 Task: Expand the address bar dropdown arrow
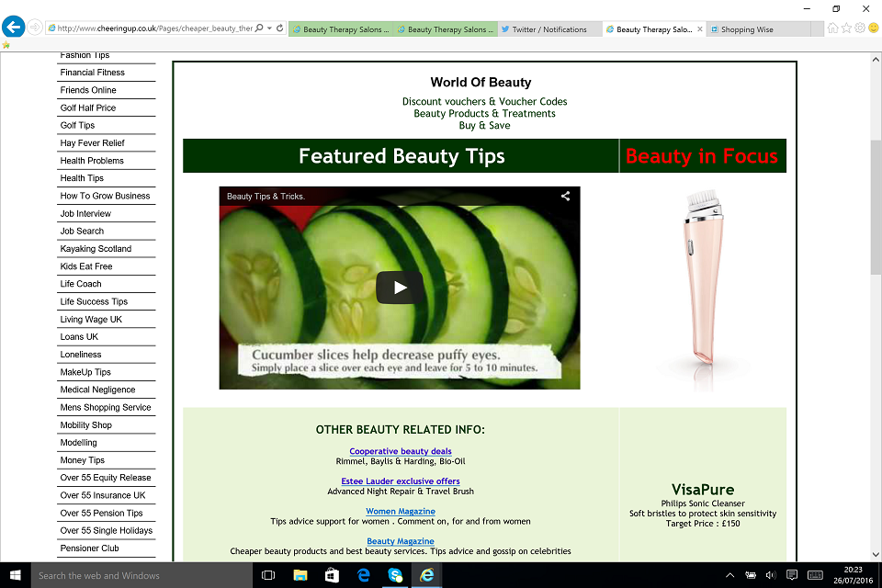pyautogui.click(x=269, y=28)
